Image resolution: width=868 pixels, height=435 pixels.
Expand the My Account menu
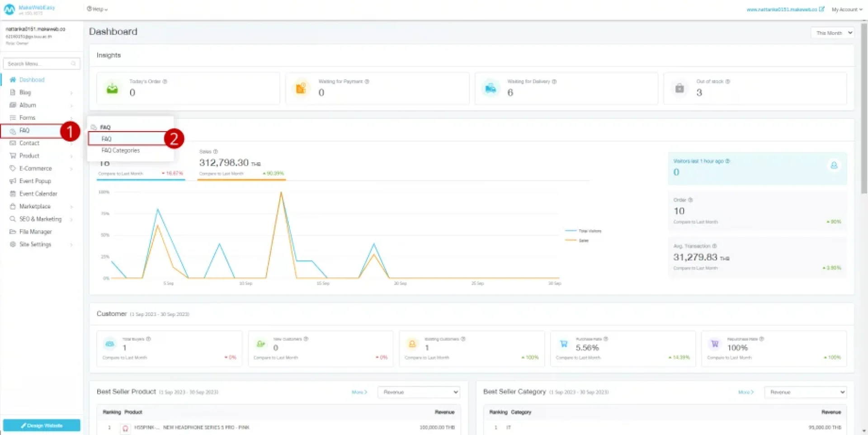coord(846,9)
